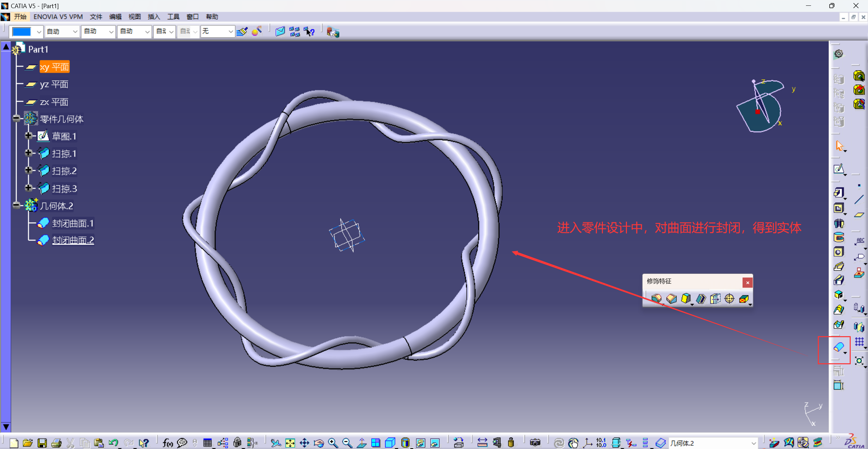Screen dimensions: 868x449
Task: Open the 无 dropdown in graphic properties
Action: click(217, 32)
